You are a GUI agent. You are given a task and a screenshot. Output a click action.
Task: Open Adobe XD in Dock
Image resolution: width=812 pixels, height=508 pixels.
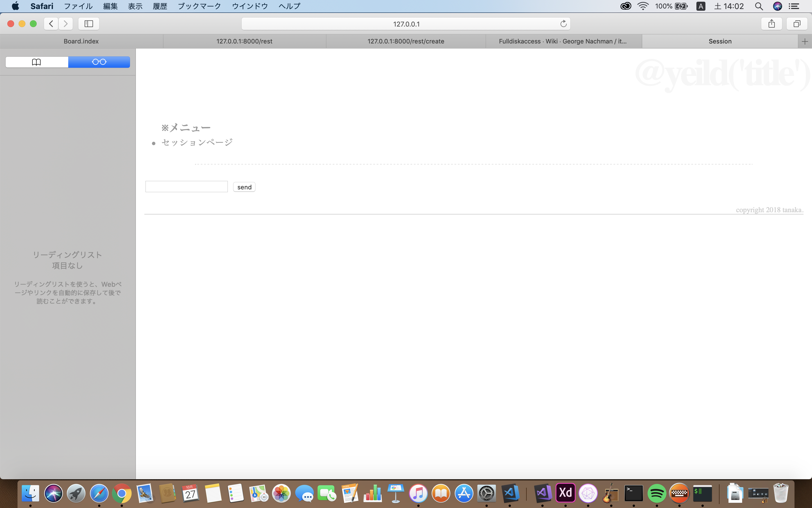click(565, 493)
